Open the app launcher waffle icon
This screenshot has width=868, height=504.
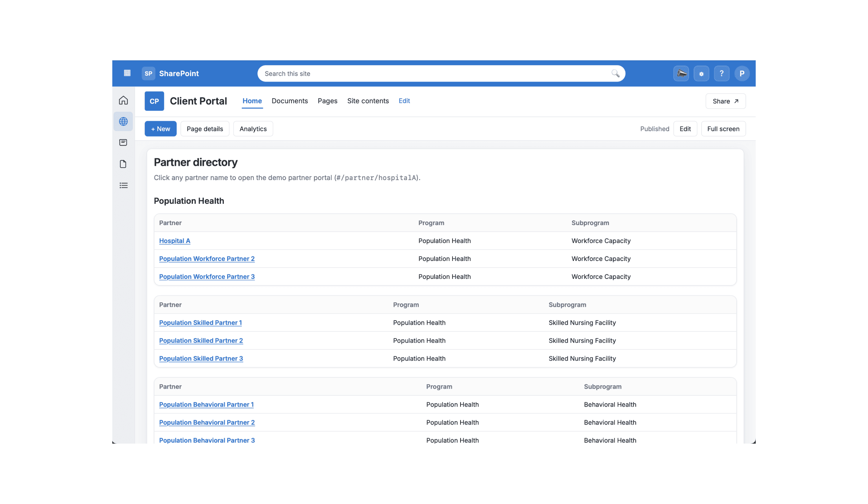point(127,73)
